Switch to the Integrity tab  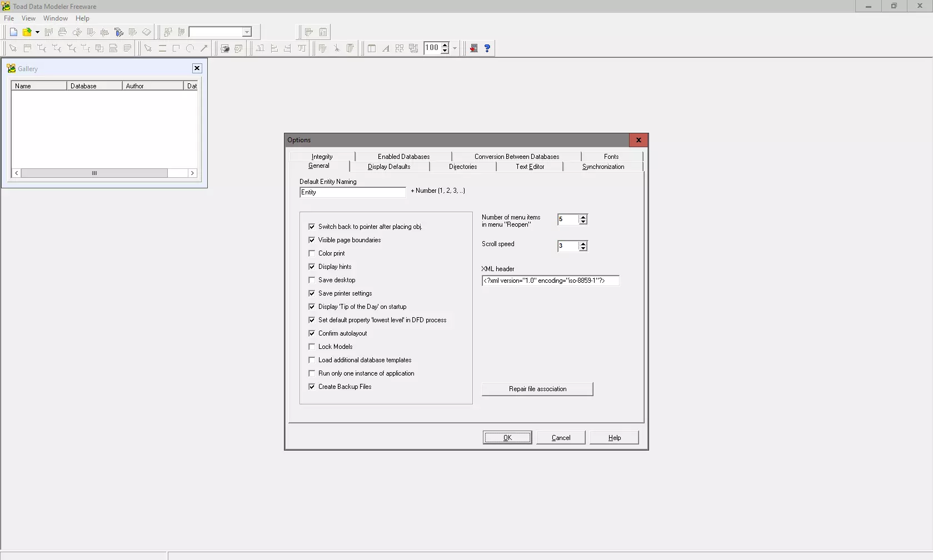point(322,157)
